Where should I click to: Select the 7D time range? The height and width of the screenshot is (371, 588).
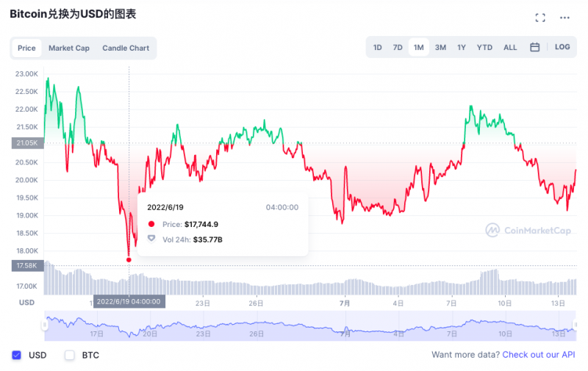tap(398, 48)
